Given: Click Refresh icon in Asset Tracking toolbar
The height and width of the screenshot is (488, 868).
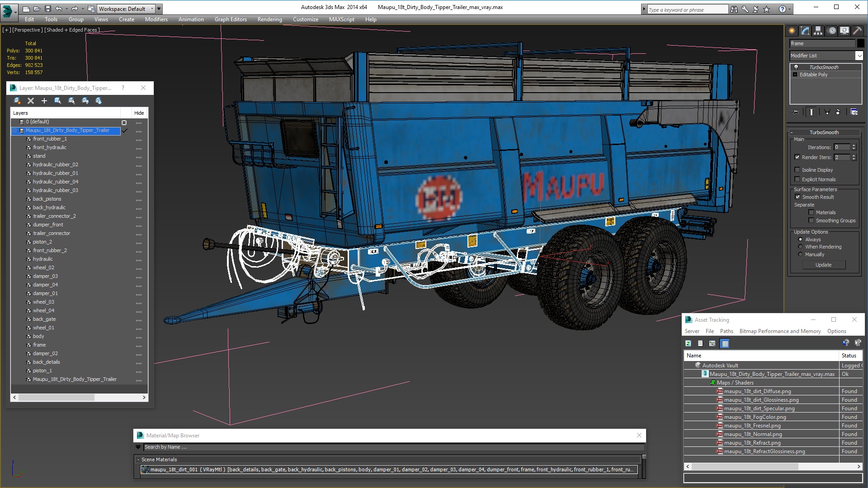Looking at the screenshot, I should click(688, 343).
